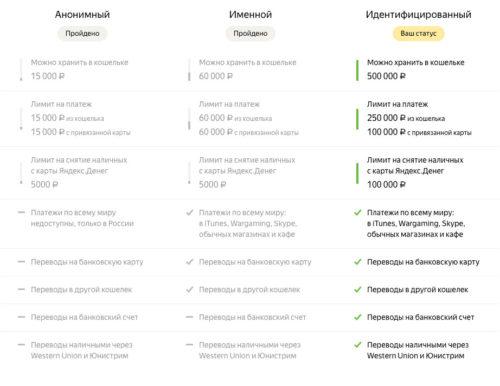
Task: Click the green checkmark next to Переводы в другой кошелек
Action: click(x=357, y=290)
